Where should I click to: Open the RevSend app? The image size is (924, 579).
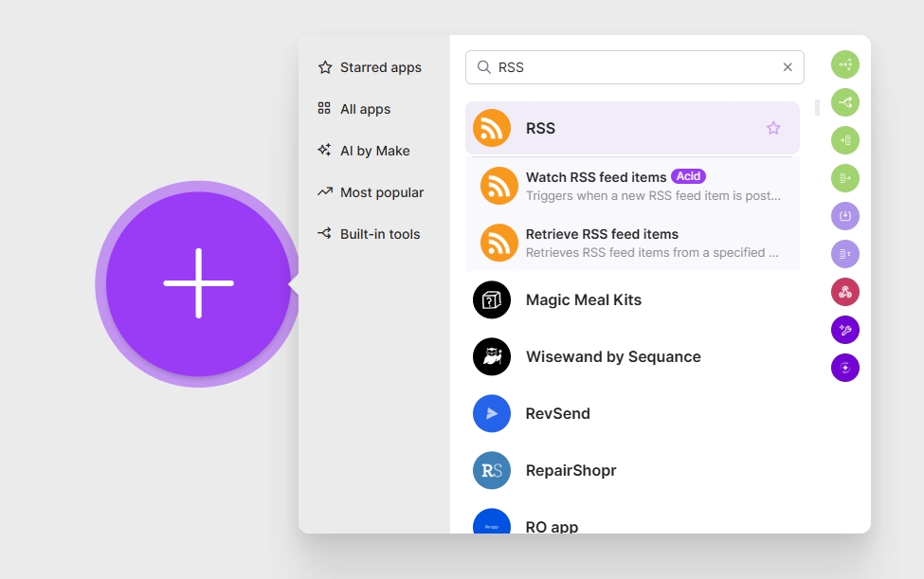tap(632, 413)
